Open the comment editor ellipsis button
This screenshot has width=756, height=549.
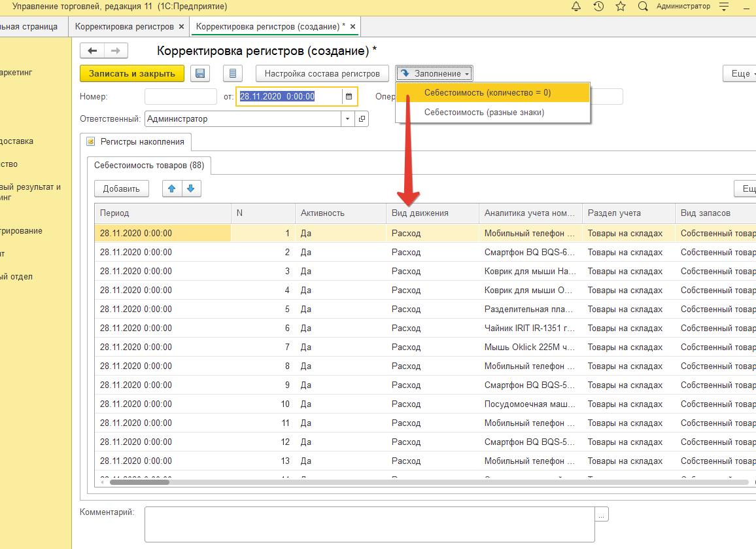601,514
